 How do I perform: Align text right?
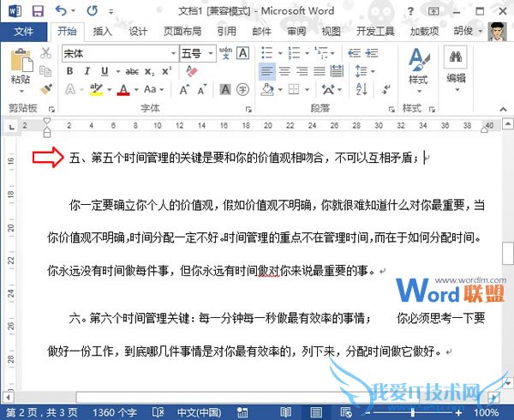(302, 71)
